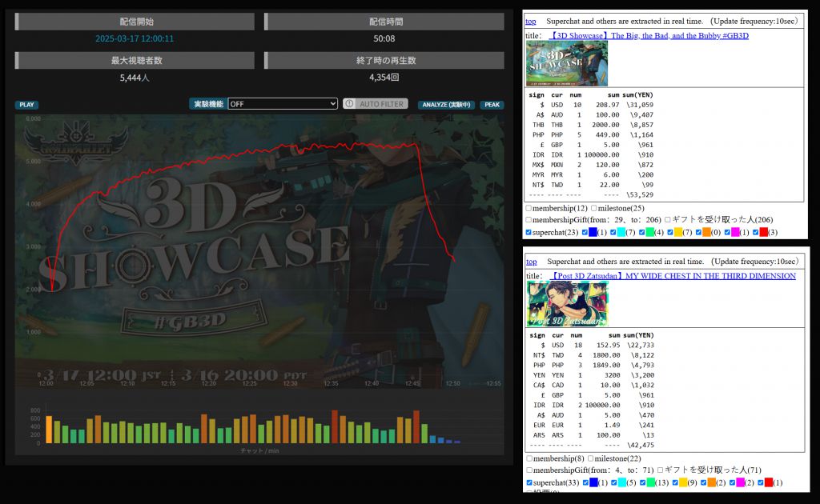Click the USD total \31,059 in 3D Showcase table

640,105
